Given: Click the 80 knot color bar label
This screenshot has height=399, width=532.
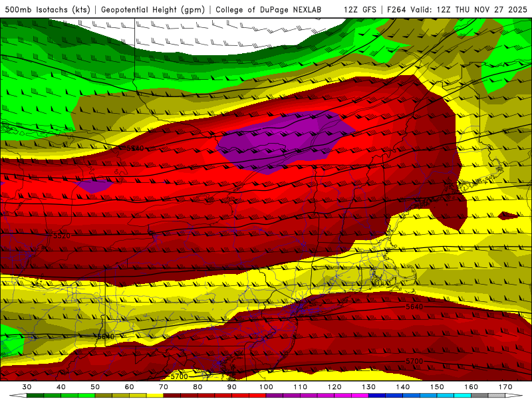Looking at the screenshot, I should [198, 387].
